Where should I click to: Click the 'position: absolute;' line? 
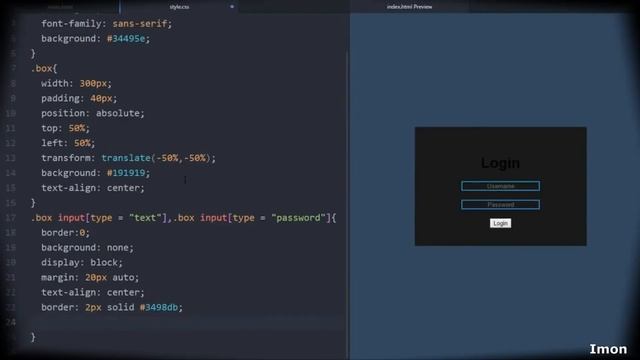93,113
